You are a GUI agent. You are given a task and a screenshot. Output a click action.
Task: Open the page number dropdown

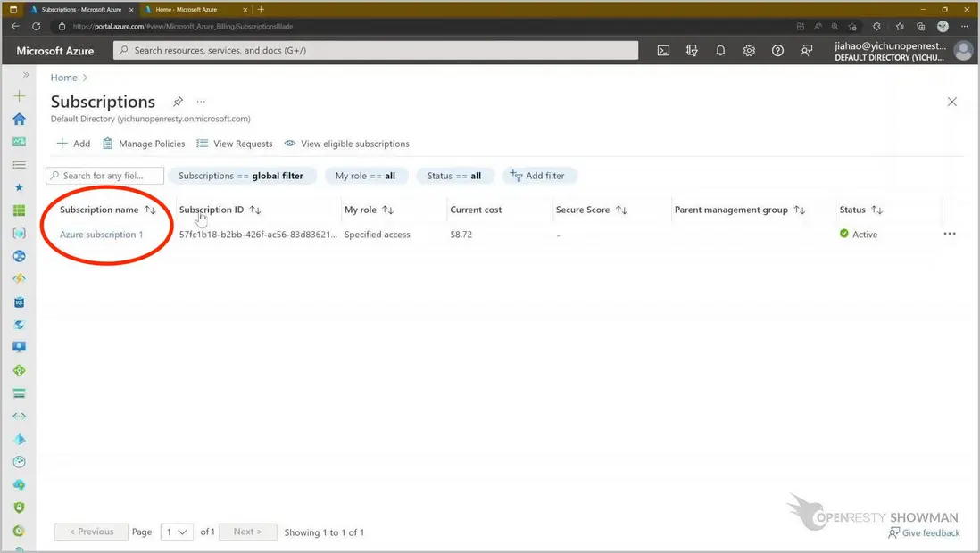(x=177, y=532)
